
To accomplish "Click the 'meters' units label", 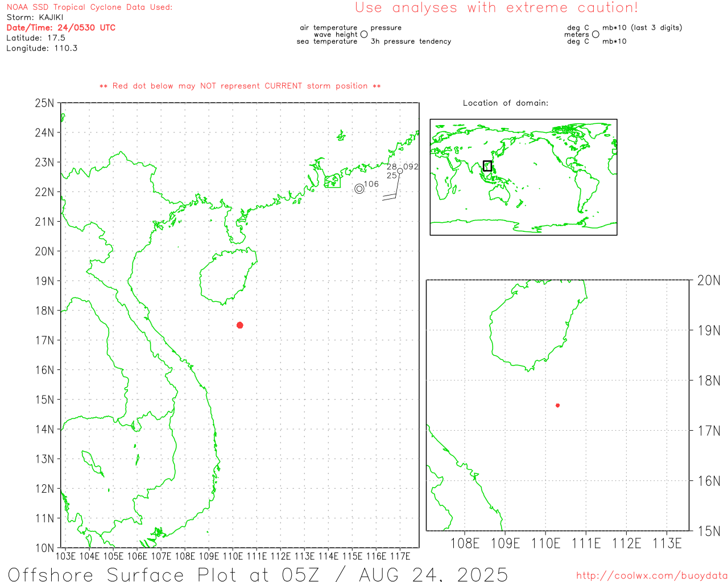I will pos(577,35).
